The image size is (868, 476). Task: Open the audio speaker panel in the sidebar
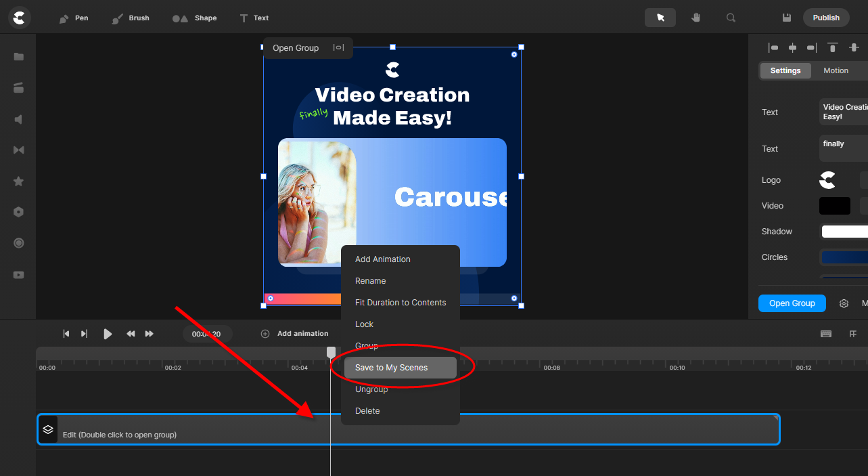pyautogui.click(x=19, y=119)
